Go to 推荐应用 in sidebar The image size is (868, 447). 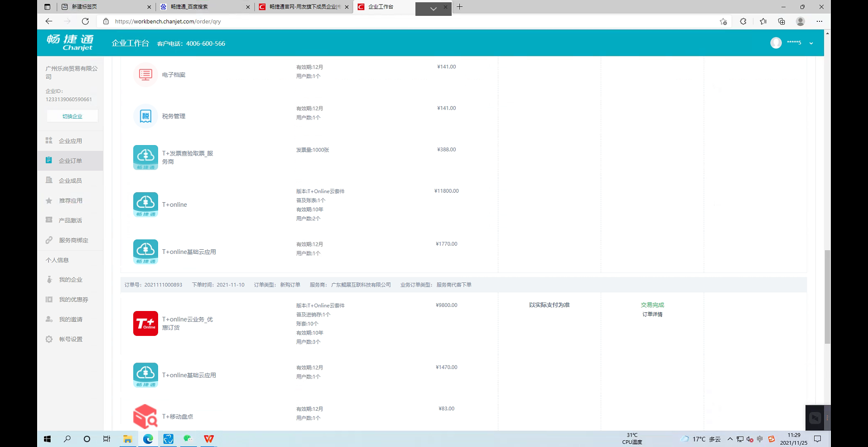70,201
